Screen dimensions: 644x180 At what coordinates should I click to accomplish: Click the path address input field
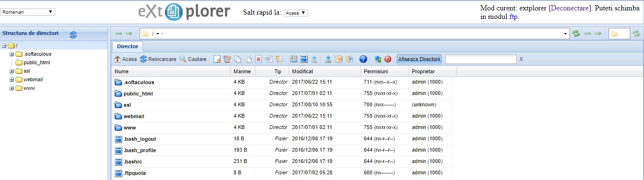point(355,34)
